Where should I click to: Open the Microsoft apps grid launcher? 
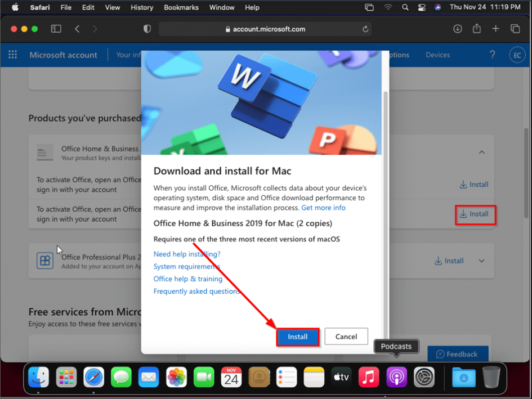pos(12,55)
